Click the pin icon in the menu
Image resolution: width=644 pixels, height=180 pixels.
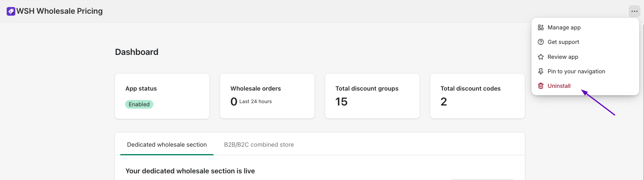coord(540,71)
